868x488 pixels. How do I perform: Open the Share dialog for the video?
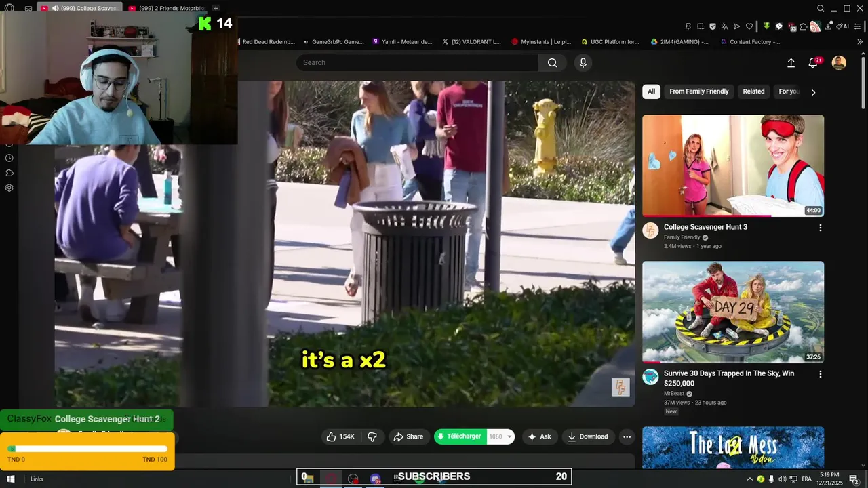(x=408, y=436)
